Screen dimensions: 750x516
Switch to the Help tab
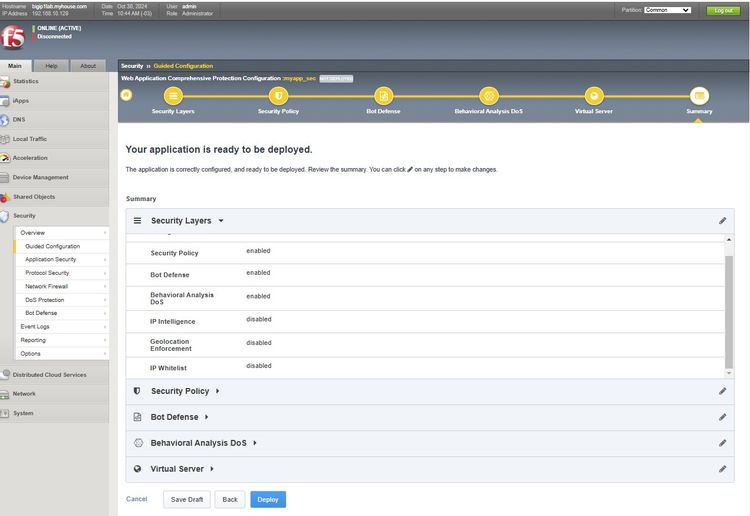(x=51, y=66)
